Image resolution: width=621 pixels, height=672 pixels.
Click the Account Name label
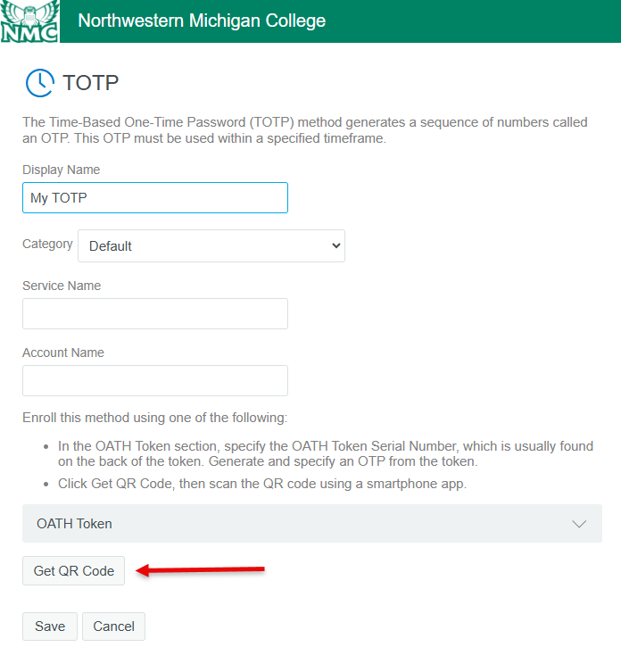63,353
